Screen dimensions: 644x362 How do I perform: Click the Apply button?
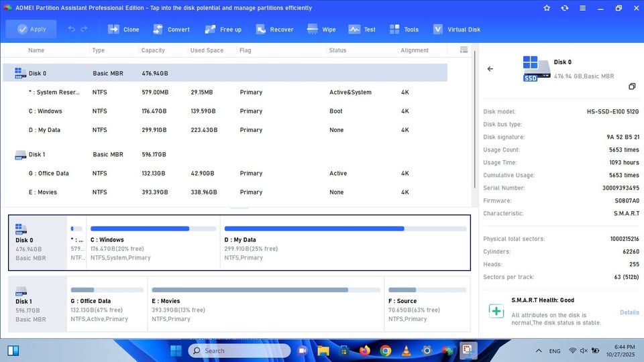(32, 29)
